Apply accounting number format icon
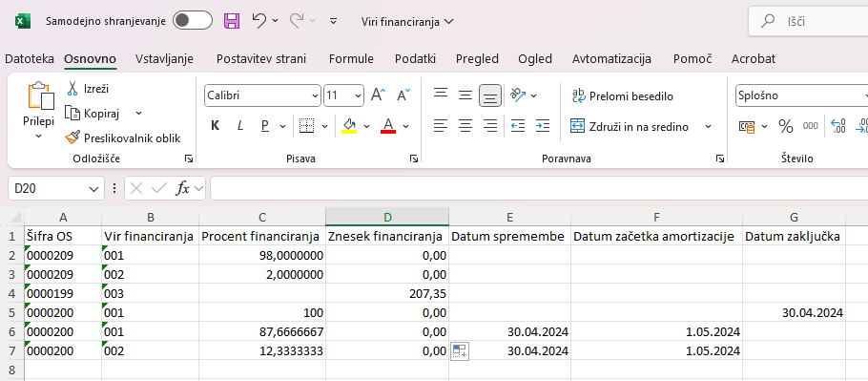This screenshot has width=868, height=381. click(x=747, y=126)
